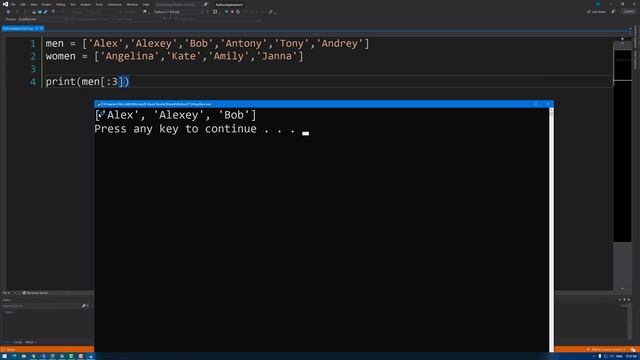Viewport: 640px width, 360px height.
Task: Click the Visual Studio taskbar icon
Action: (43, 356)
